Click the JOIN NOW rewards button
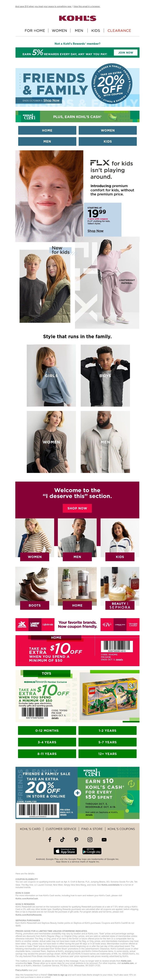Viewport: 155px width, 980px height. 126,52
